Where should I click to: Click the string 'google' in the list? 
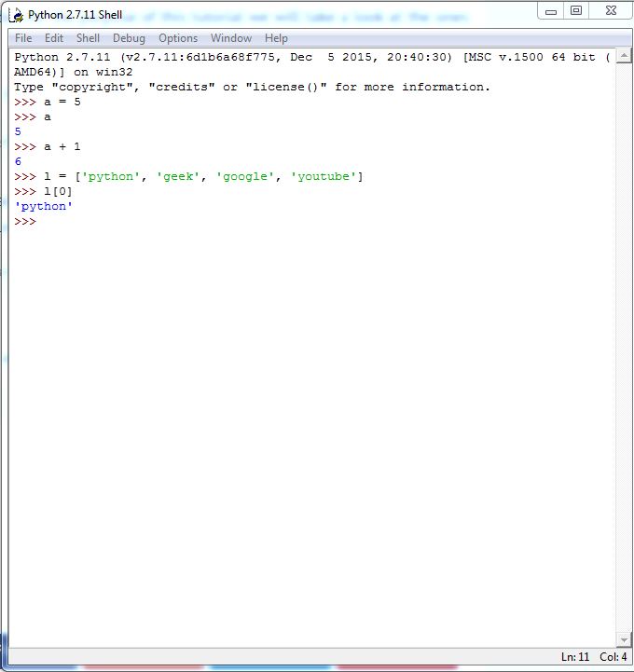(x=245, y=176)
